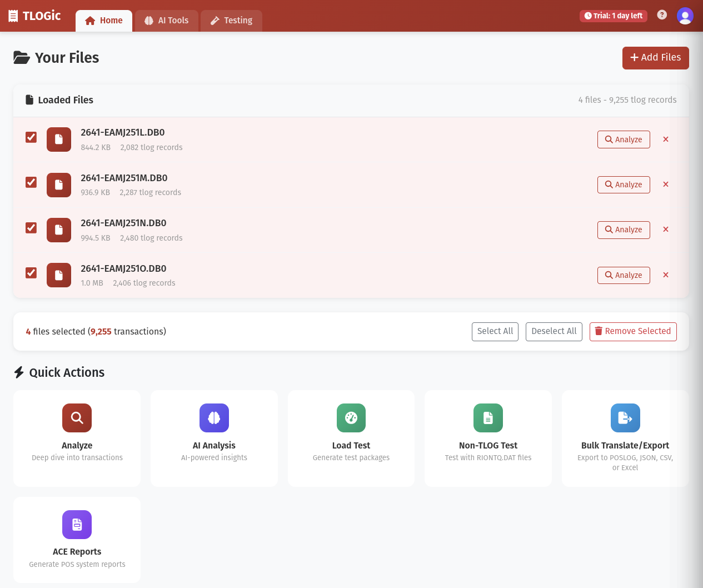Analyze the 2641-EAMJ251N.DB0 file
The width and height of the screenshot is (703, 588).
(x=624, y=230)
